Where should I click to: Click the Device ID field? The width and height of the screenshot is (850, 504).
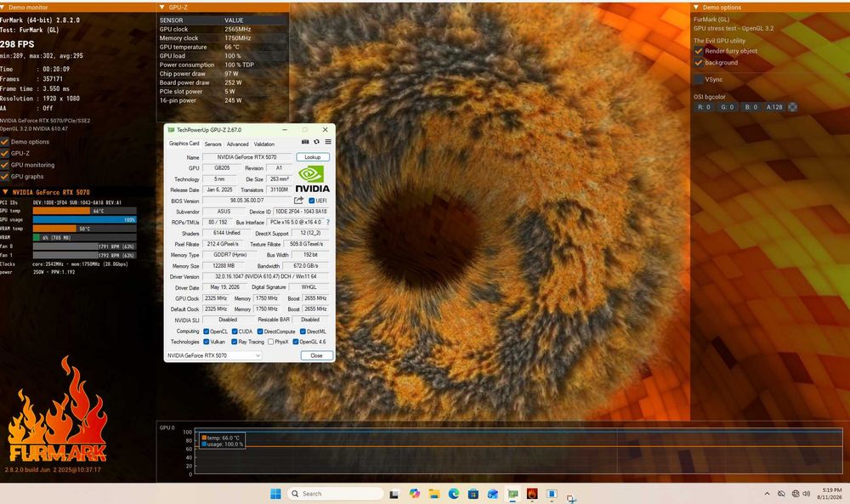tap(300, 212)
